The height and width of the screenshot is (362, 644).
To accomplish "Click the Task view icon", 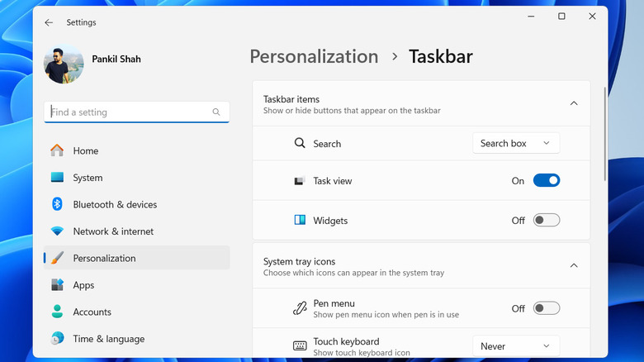I will coord(299,181).
